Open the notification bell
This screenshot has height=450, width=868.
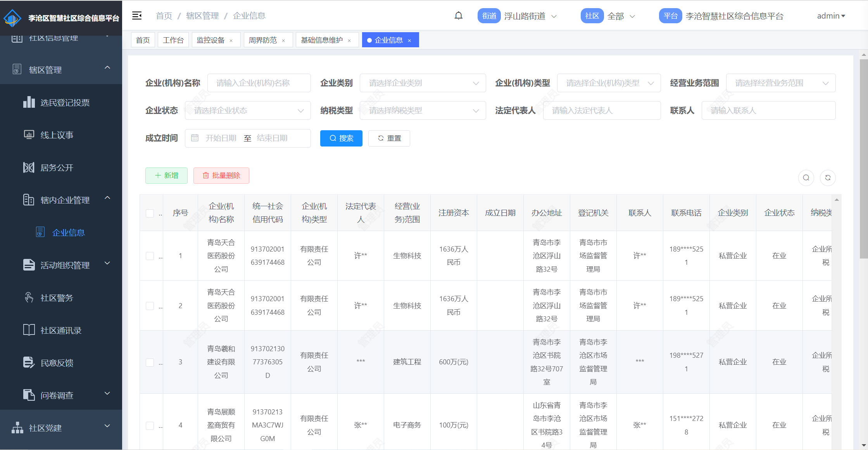(x=459, y=16)
